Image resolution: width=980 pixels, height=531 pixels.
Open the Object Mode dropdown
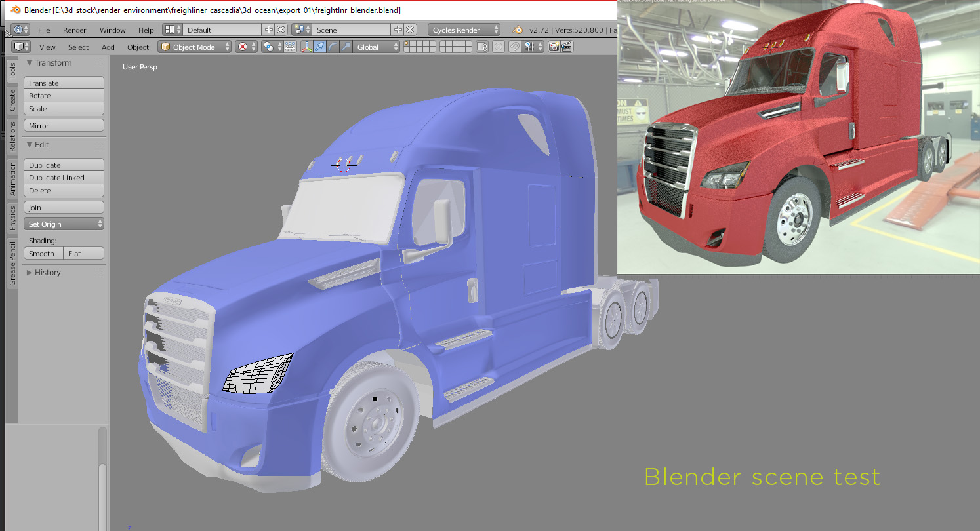(x=195, y=47)
